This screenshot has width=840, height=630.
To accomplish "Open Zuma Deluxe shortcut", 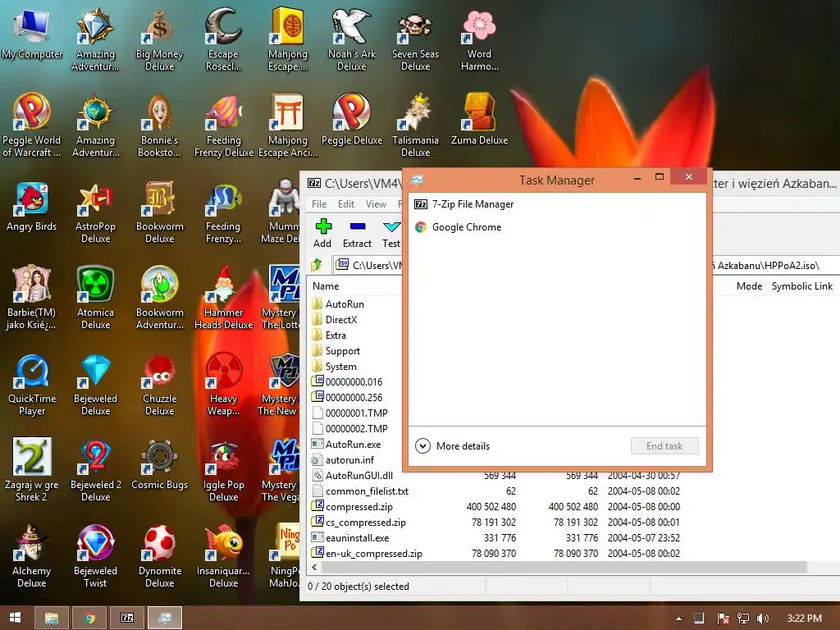I will click(x=479, y=120).
